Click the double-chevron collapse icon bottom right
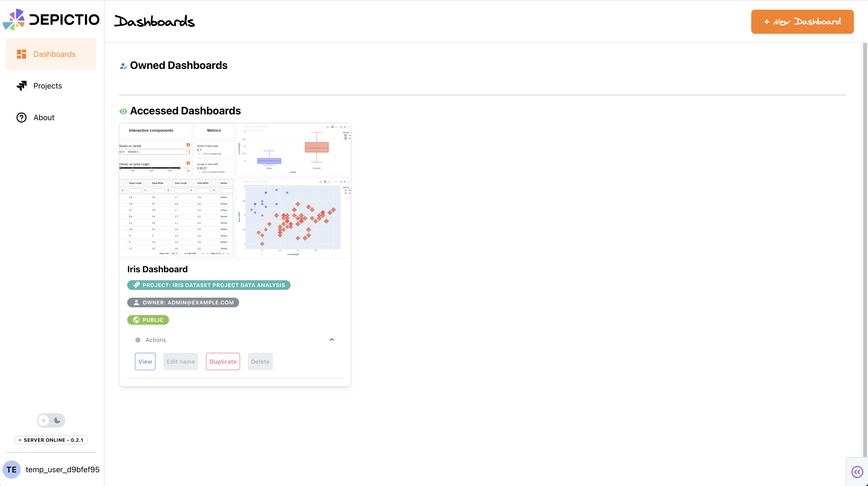Viewport: 868px width, 486px height. click(857, 471)
